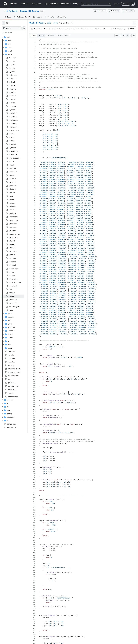Select line number 56 in code
Screen dimensions: 138x644
(35, 158)
